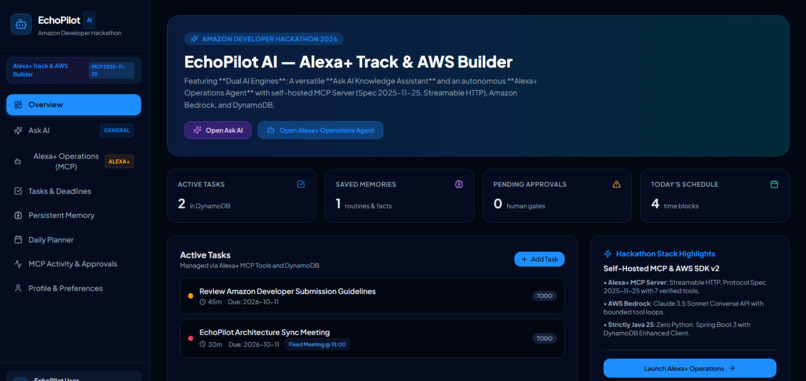Click the Ask AI sparkle icon in sidebar
This screenshot has width=806, height=381.
(x=18, y=131)
